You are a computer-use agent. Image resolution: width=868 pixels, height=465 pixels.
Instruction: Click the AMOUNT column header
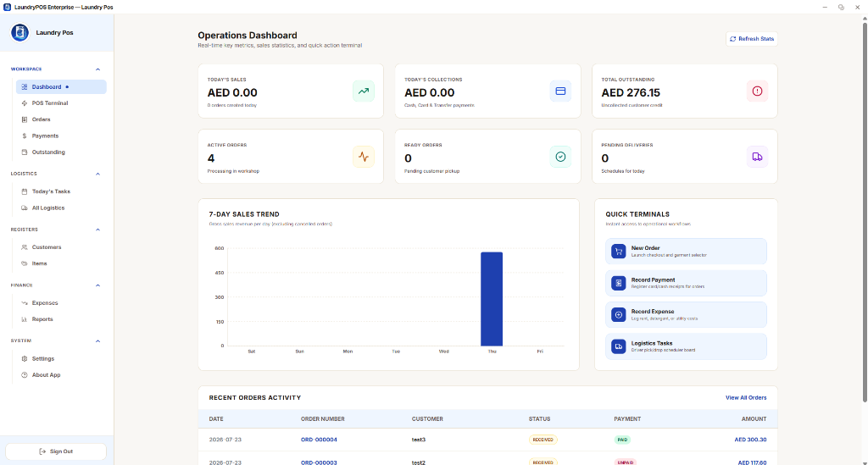[754, 419]
